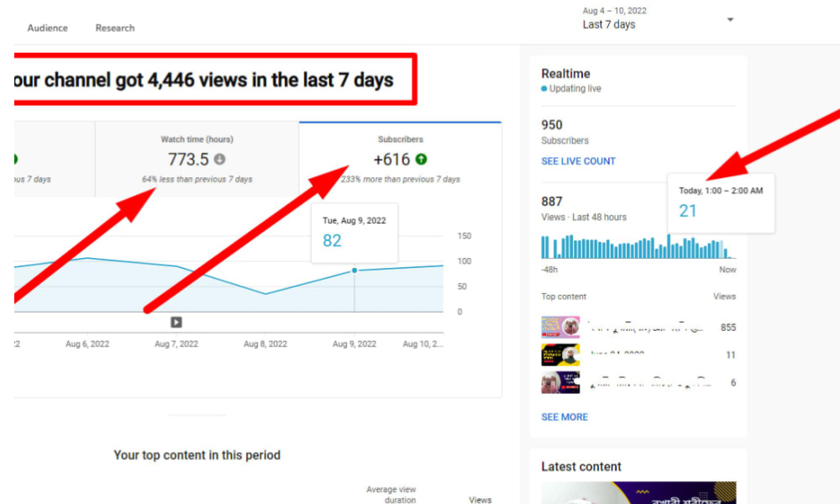Viewport: 840px width, 504px height.
Task: Click the Realtime 48-hour views bar chart
Action: 637,248
